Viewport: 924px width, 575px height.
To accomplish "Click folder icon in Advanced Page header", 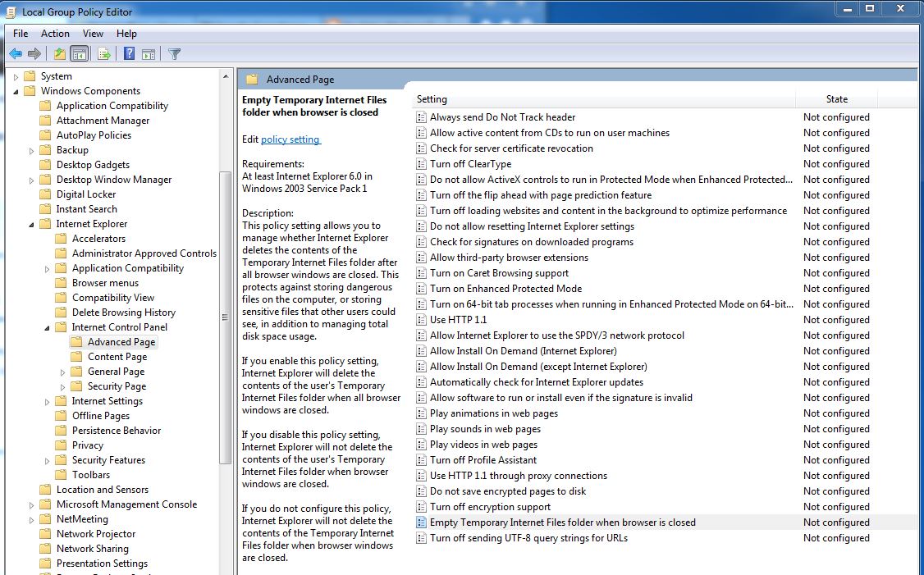I will click(252, 79).
